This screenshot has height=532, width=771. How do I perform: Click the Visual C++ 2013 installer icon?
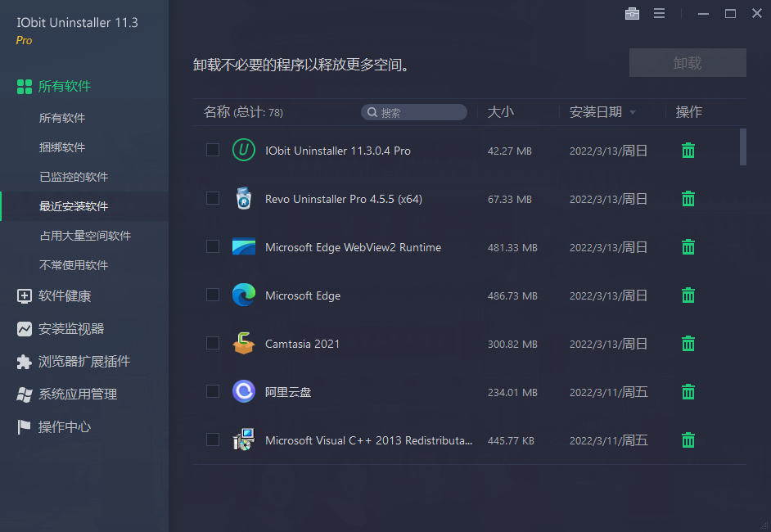coord(243,440)
